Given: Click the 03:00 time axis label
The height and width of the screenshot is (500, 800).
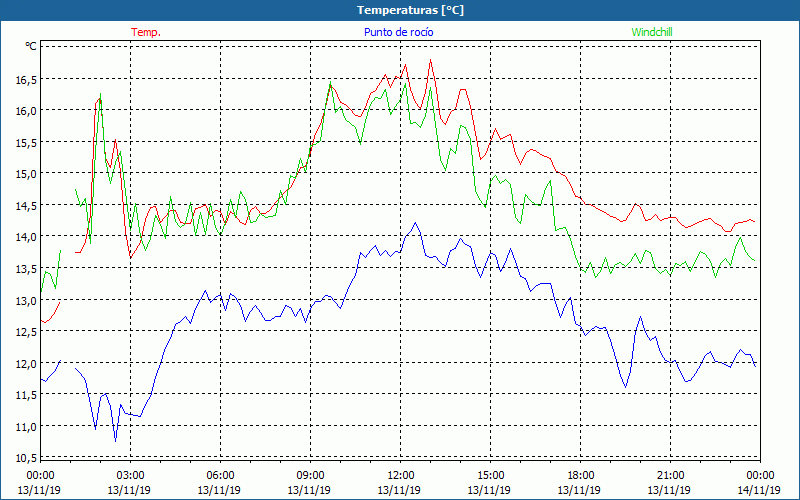Looking at the screenshot, I should [x=130, y=475].
